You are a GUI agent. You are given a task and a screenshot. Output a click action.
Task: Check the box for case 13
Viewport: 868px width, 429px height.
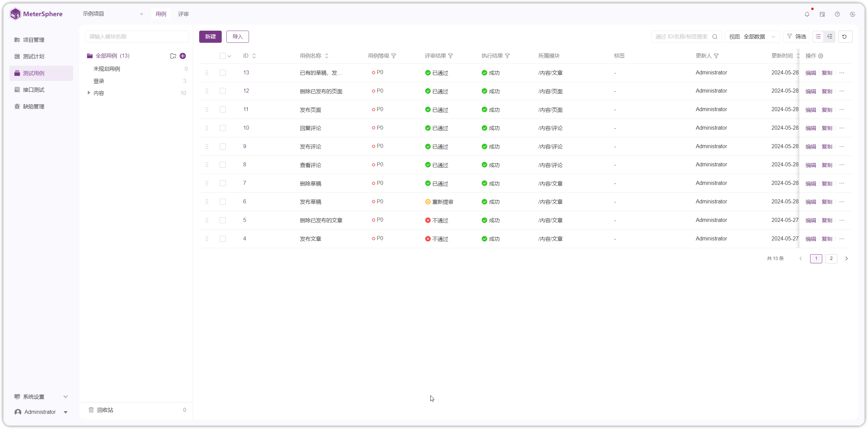click(222, 73)
